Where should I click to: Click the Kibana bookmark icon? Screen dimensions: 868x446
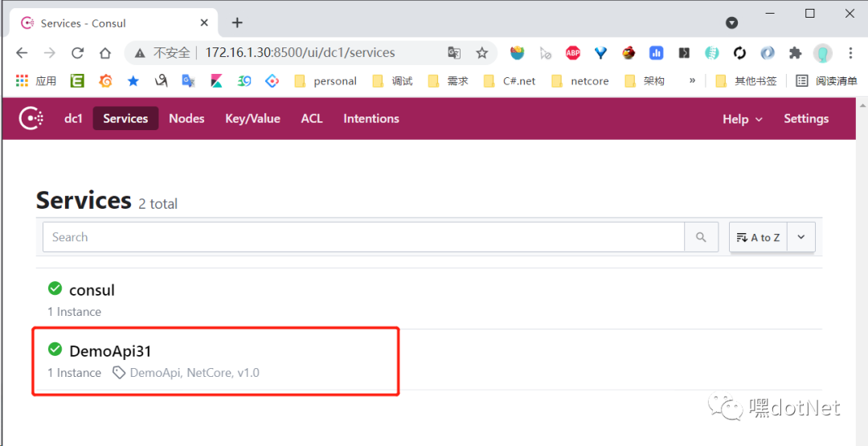[216, 81]
